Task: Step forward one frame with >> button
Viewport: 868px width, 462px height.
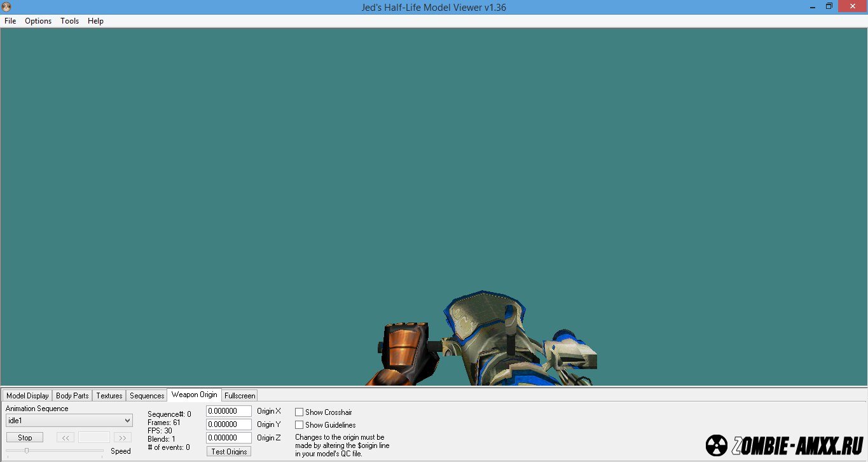Action: point(123,438)
